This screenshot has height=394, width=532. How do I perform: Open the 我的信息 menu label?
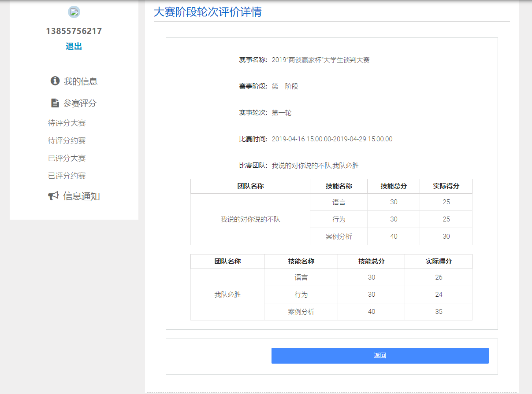pos(81,81)
